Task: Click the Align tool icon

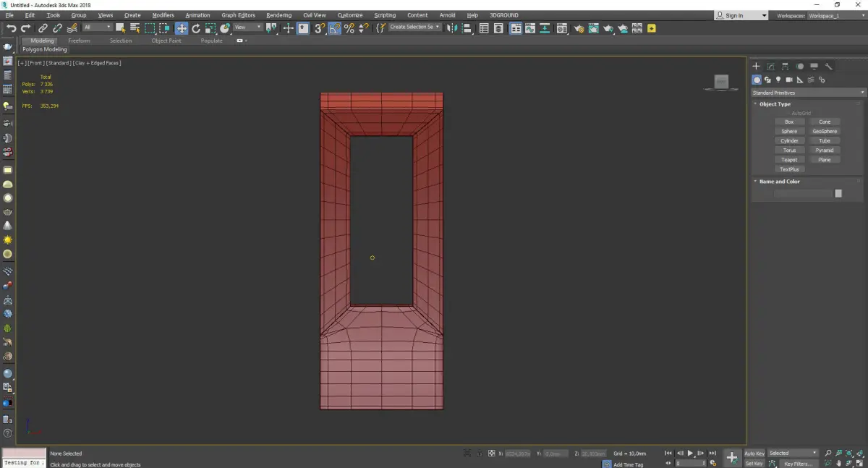Action: pos(467,28)
